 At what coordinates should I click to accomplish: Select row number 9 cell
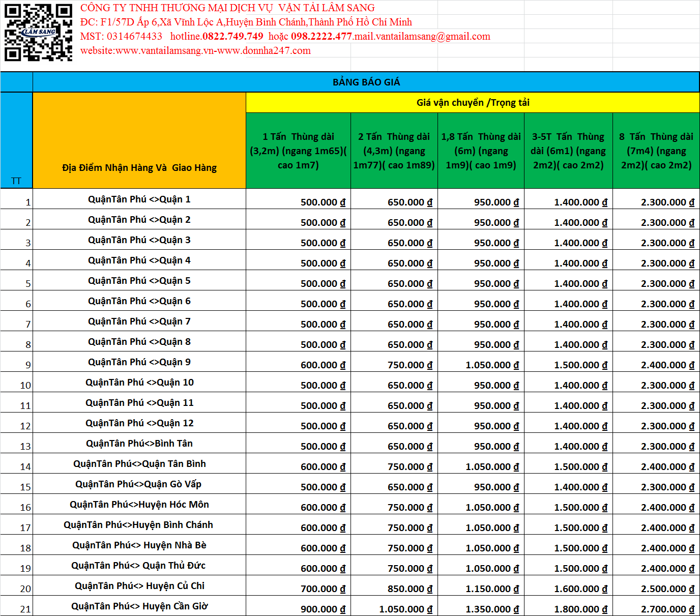tap(16, 362)
